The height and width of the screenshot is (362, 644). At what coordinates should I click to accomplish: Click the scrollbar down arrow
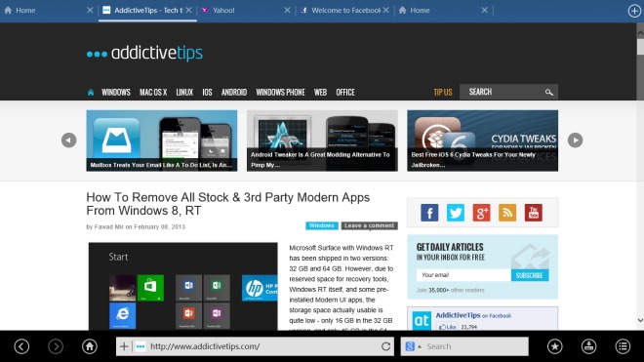point(640,320)
